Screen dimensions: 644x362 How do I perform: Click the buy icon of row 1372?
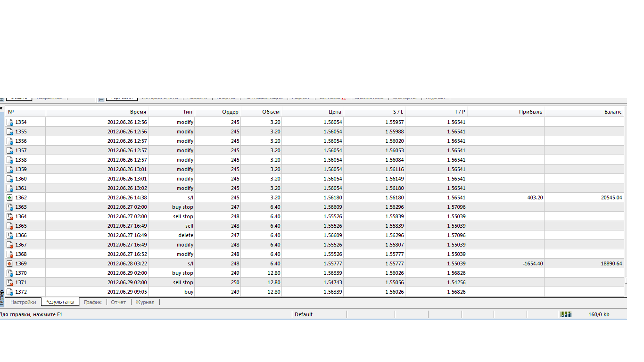point(9,292)
